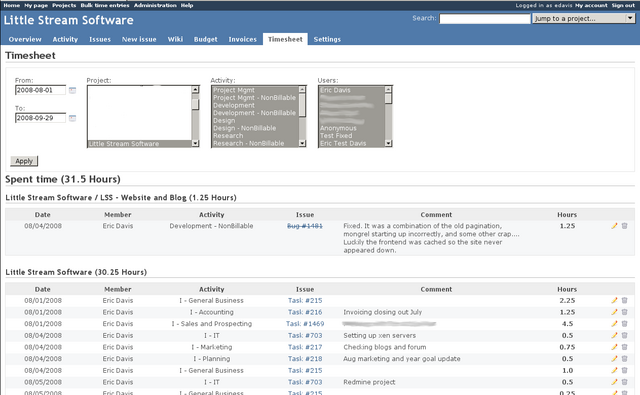Delete the Bug #1481 time entry
Screen dimensions: 640x395
624,226
